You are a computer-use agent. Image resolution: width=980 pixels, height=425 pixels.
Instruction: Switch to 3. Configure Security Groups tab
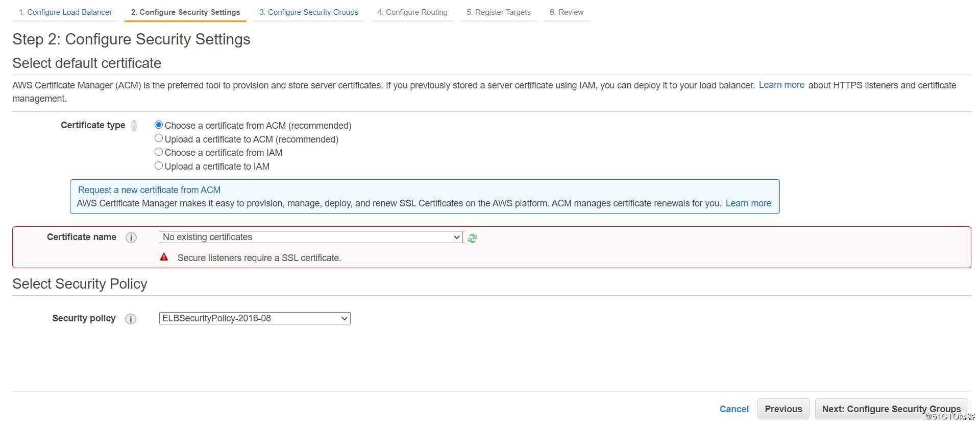pos(309,12)
